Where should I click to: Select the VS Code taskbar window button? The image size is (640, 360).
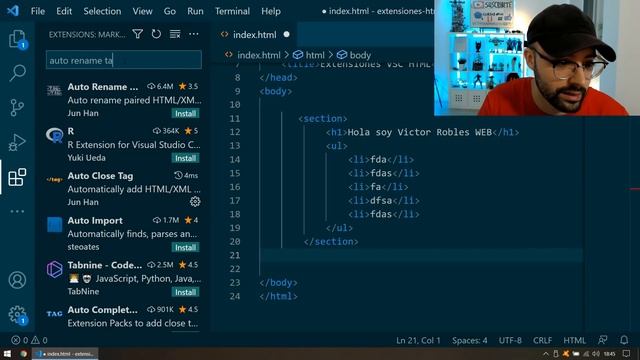(x=66, y=354)
